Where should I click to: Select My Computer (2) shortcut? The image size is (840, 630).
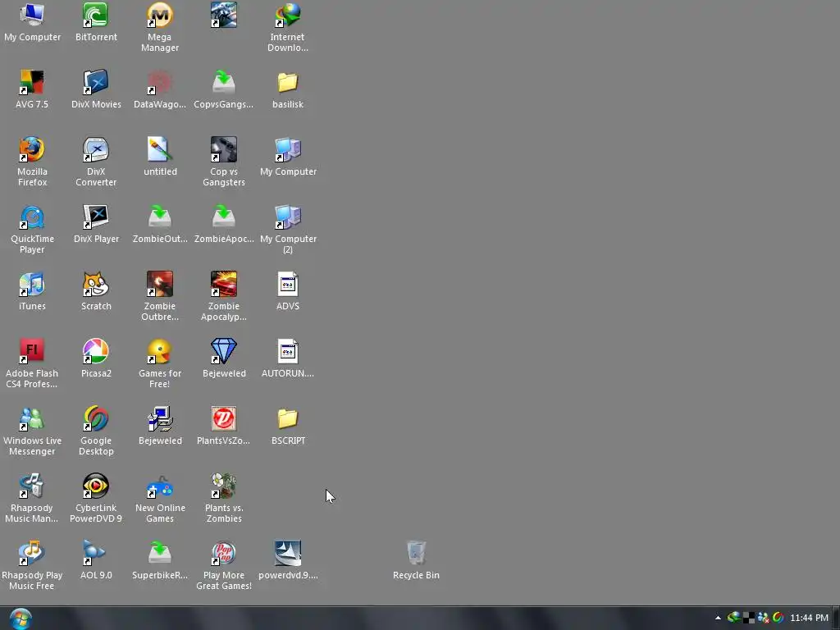tap(288, 229)
